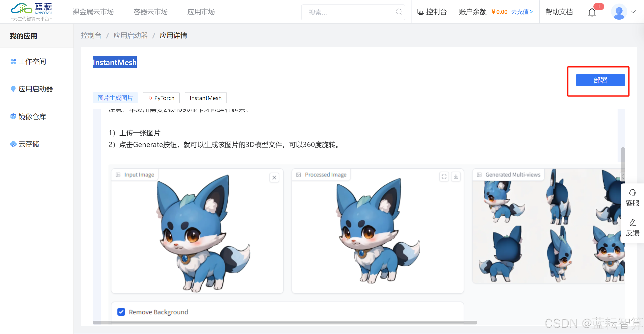Uncheck the Remove Background checkbox
The width and height of the screenshot is (644, 334).
[121, 312]
